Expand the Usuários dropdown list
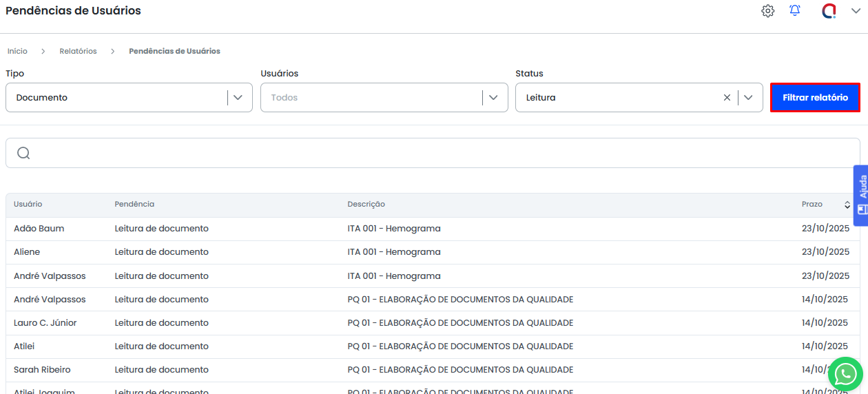868x394 pixels. (493, 98)
